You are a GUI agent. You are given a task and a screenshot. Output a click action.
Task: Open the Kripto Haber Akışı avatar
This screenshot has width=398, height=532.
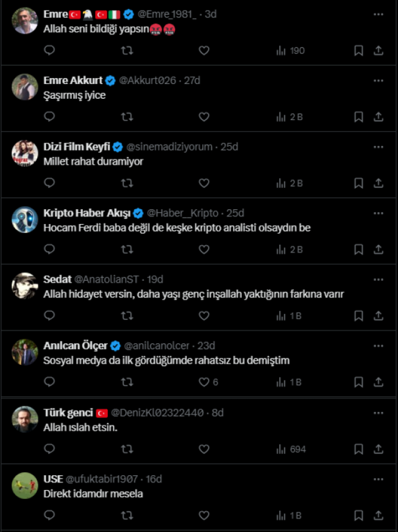tap(24, 219)
